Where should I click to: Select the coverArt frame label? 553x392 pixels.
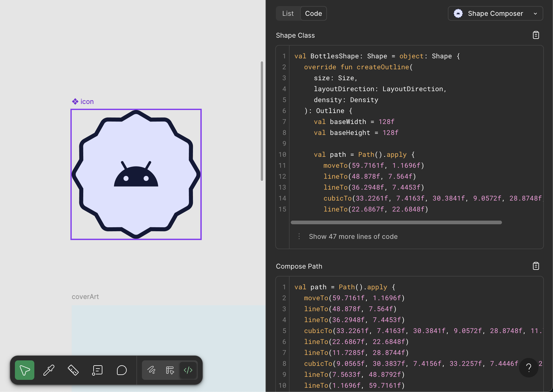tap(85, 297)
